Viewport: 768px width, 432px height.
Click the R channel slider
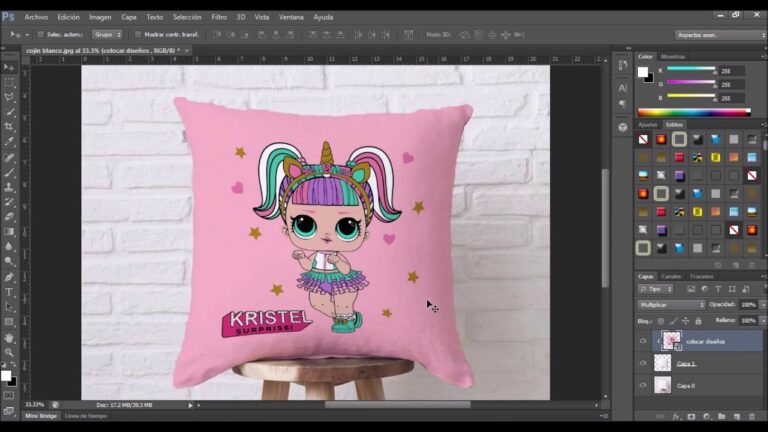click(x=691, y=69)
